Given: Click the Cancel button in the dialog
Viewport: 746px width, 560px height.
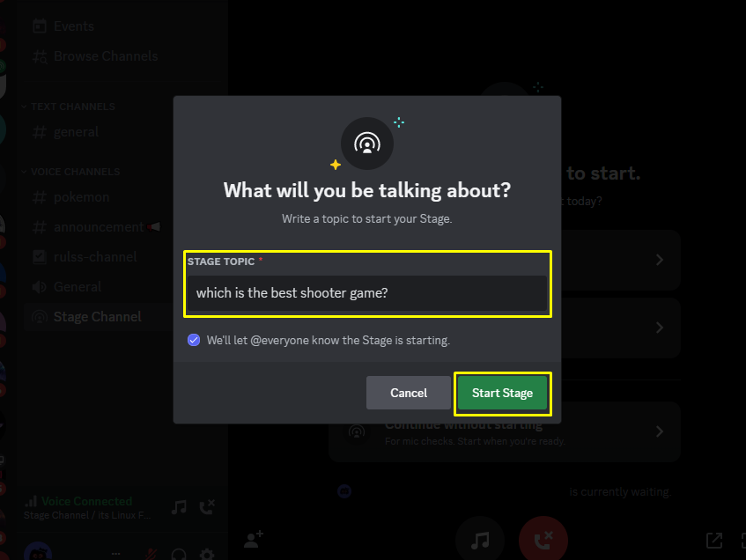Looking at the screenshot, I should tap(408, 393).
